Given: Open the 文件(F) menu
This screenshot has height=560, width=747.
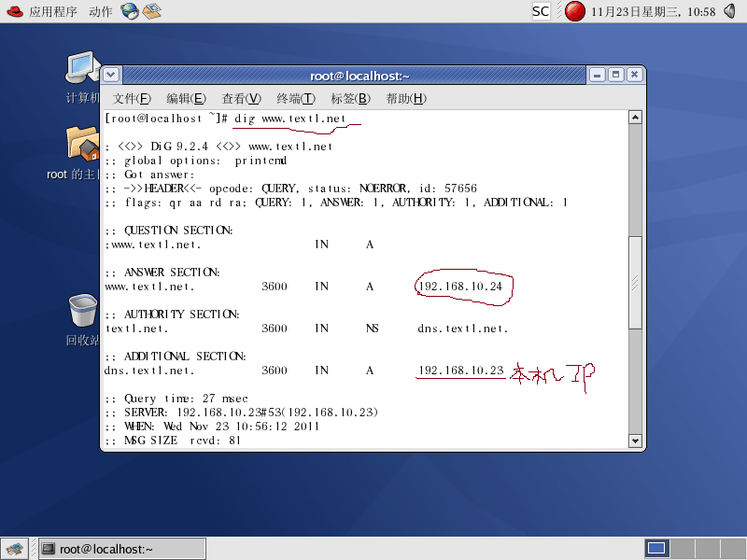Looking at the screenshot, I should click(132, 98).
